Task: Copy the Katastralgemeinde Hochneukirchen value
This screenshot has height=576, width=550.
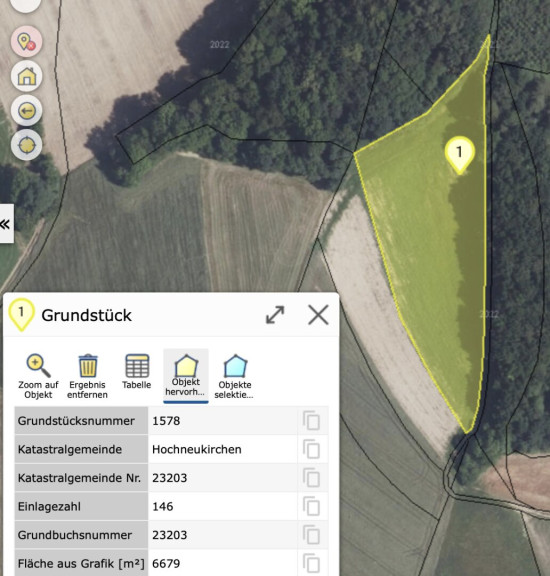Action: (311, 449)
